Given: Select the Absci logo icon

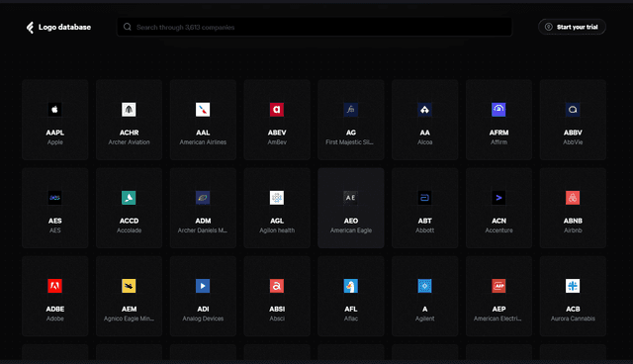Looking at the screenshot, I should click(x=277, y=286).
